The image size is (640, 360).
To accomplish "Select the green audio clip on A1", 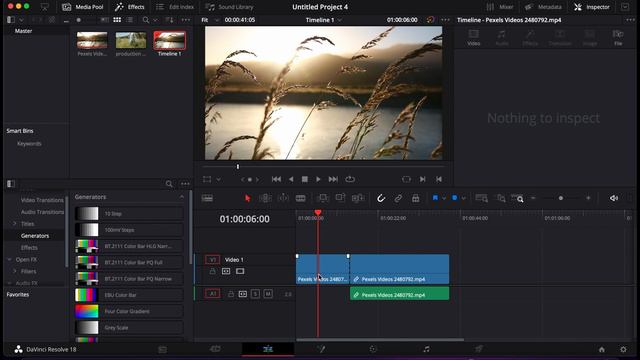I will tap(400, 294).
